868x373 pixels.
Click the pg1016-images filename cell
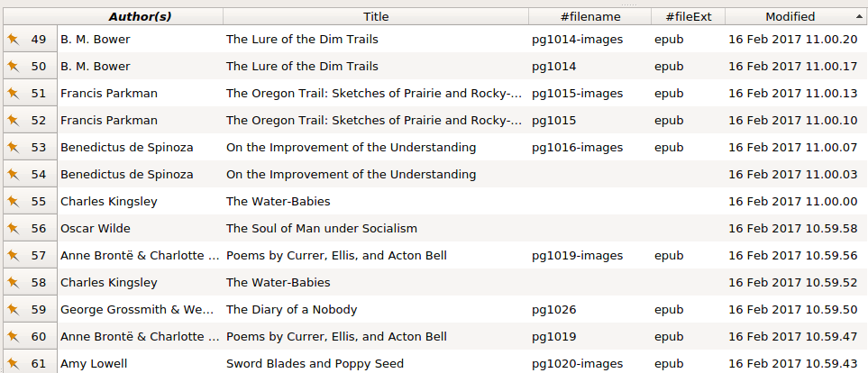tap(577, 148)
